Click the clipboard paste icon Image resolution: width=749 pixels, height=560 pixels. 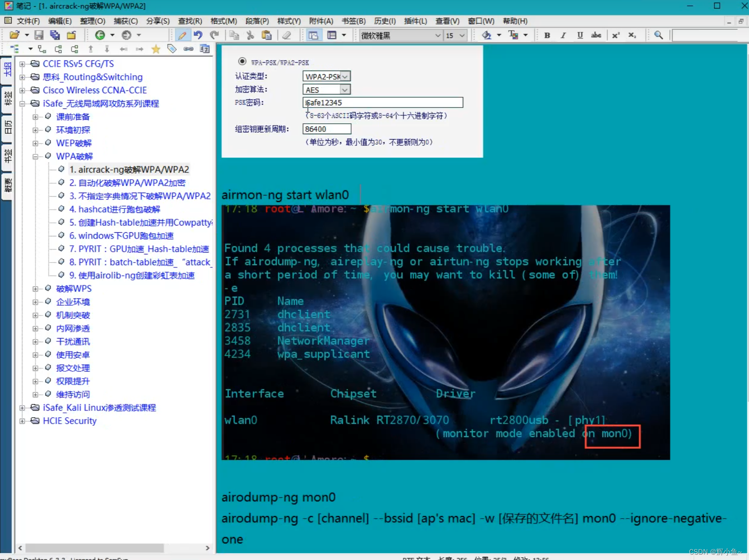[x=267, y=35]
